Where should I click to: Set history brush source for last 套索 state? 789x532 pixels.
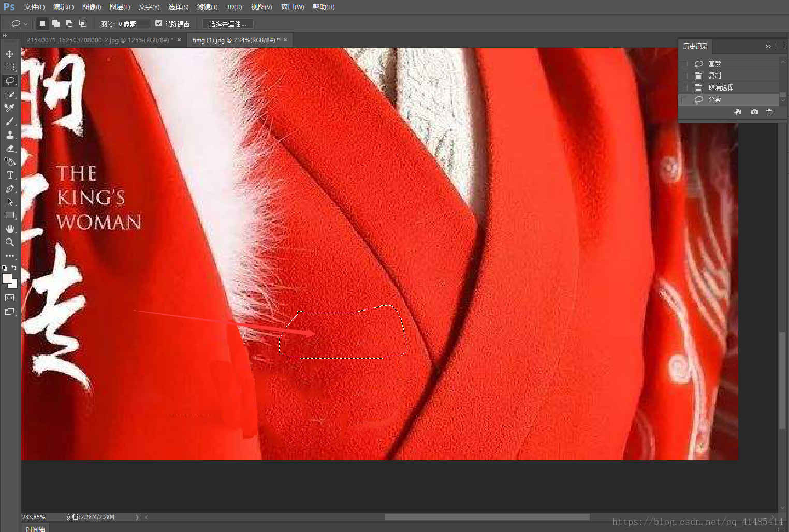tap(684, 99)
